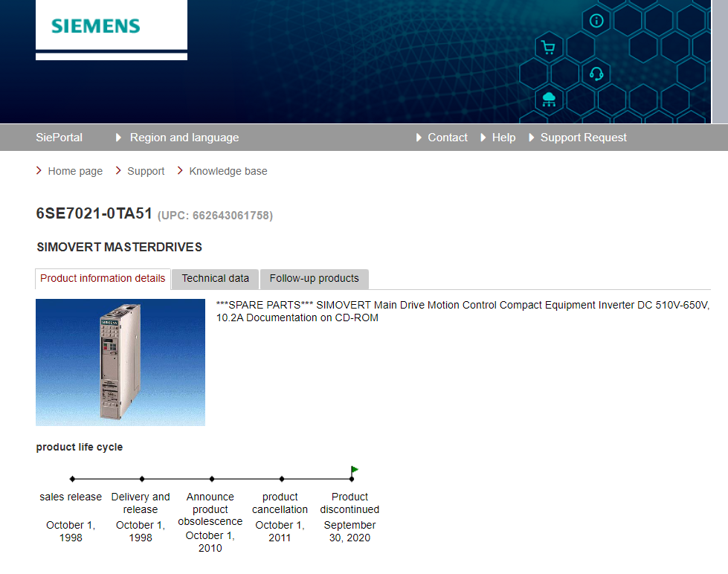The width and height of the screenshot is (728, 574).
Task: Open the Support Request menu
Action: click(583, 138)
